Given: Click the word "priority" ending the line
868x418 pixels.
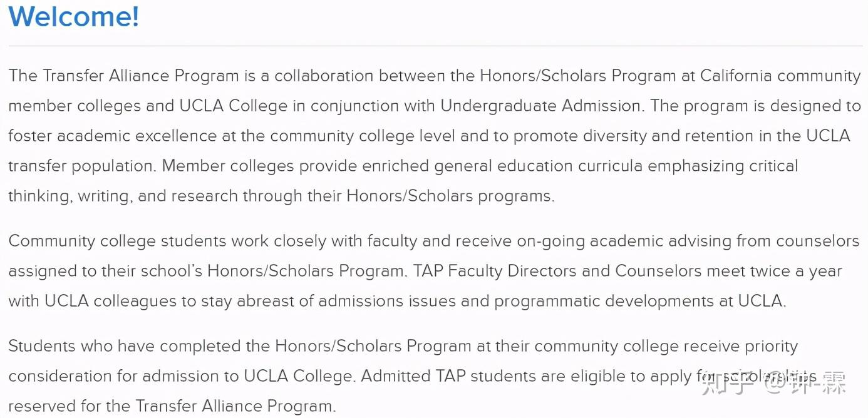Looking at the screenshot, I should click(x=771, y=346).
